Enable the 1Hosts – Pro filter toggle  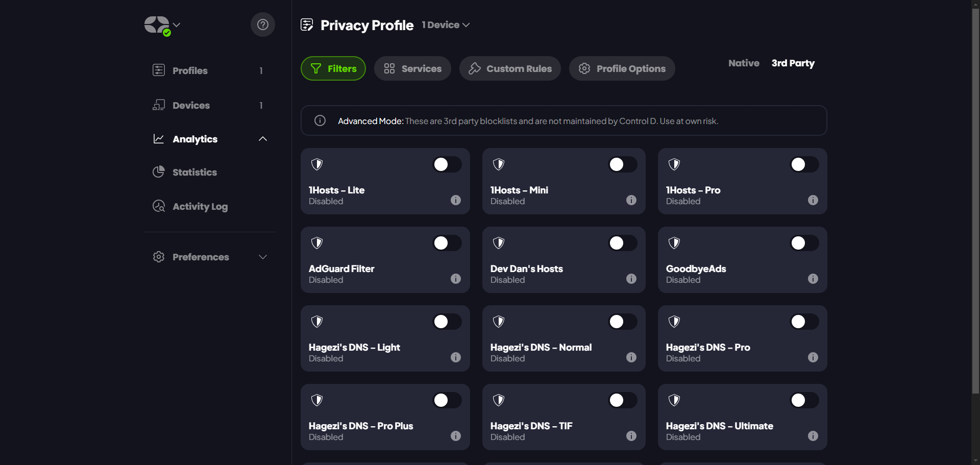click(804, 164)
